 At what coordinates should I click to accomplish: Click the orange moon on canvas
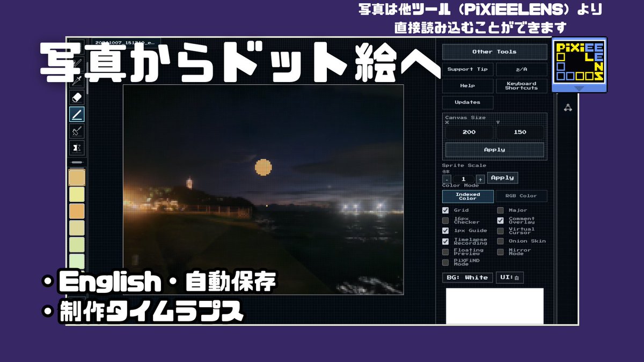[263, 167]
